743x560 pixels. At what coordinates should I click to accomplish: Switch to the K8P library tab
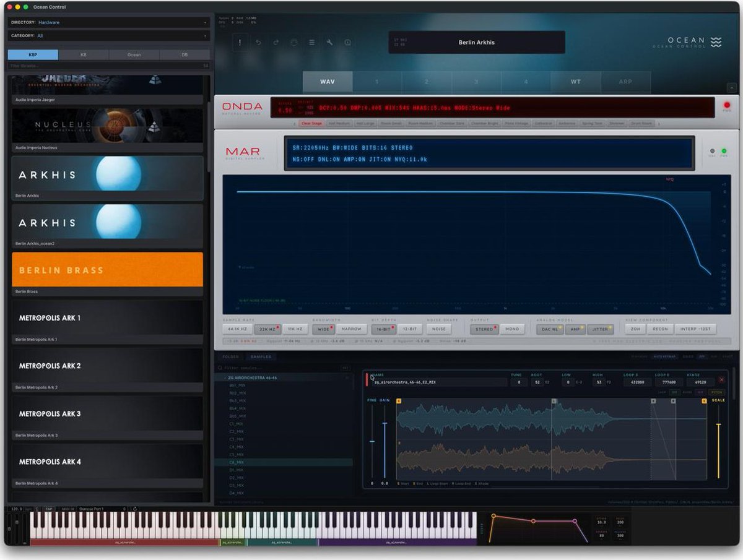point(33,54)
